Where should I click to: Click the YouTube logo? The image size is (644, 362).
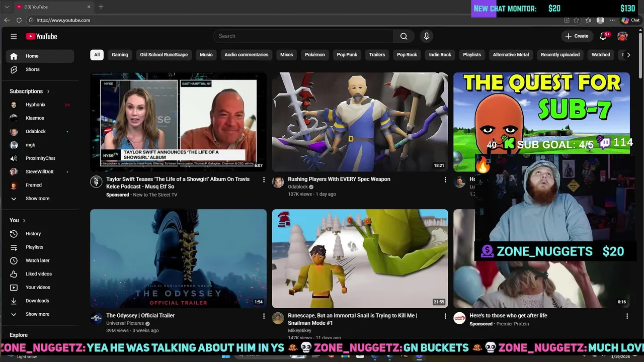[41, 36]
